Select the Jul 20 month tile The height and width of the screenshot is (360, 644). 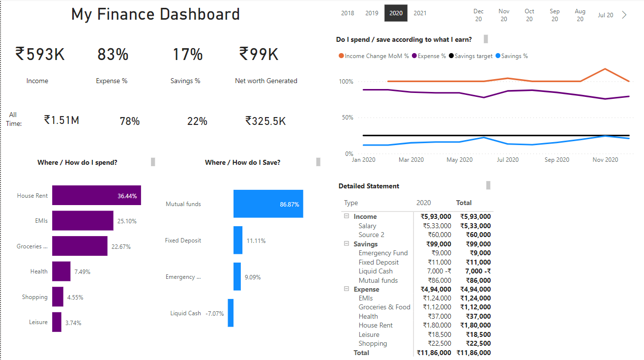pyautogui.click(x=605, y=15)
